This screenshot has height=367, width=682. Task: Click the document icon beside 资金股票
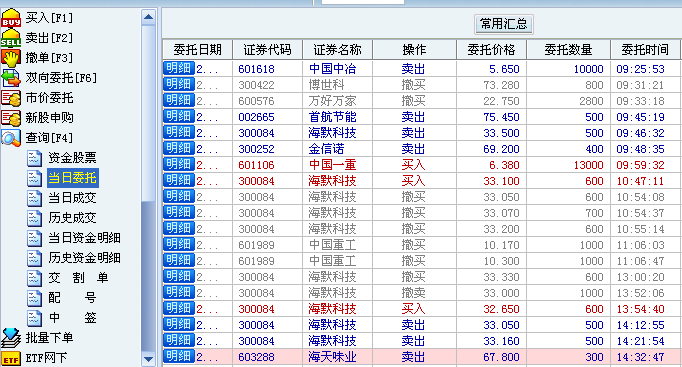pos(34,158)
